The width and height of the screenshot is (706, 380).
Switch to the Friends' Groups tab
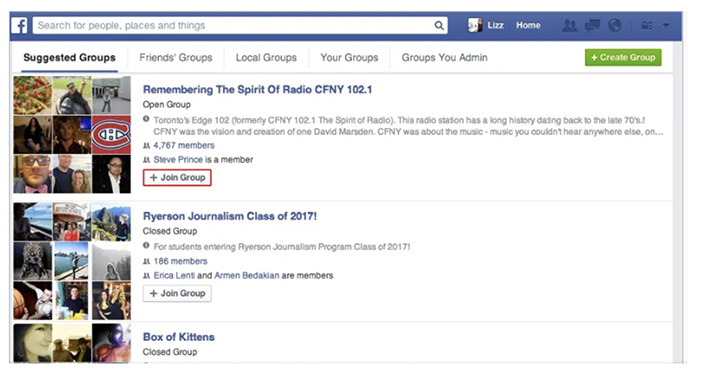(x=176, y=58)
